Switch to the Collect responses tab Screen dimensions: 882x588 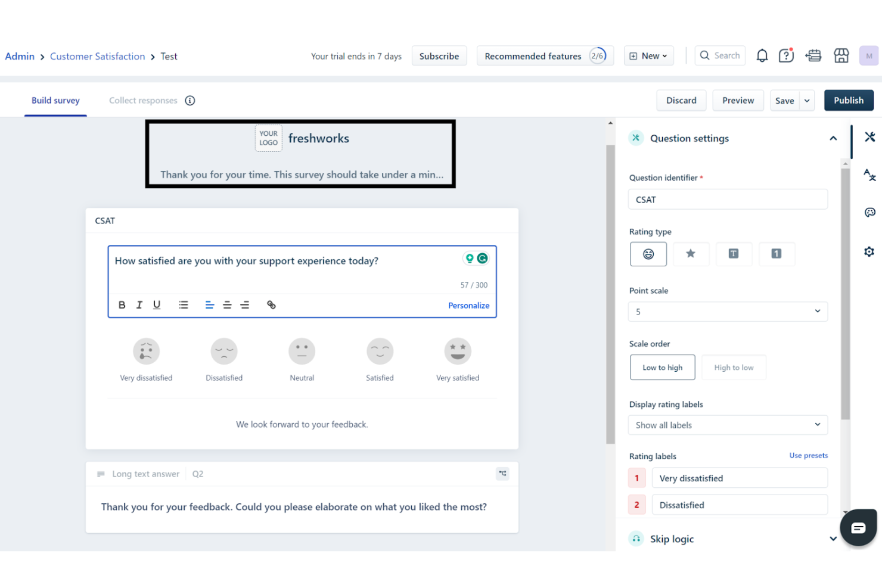tap(143, 100)
